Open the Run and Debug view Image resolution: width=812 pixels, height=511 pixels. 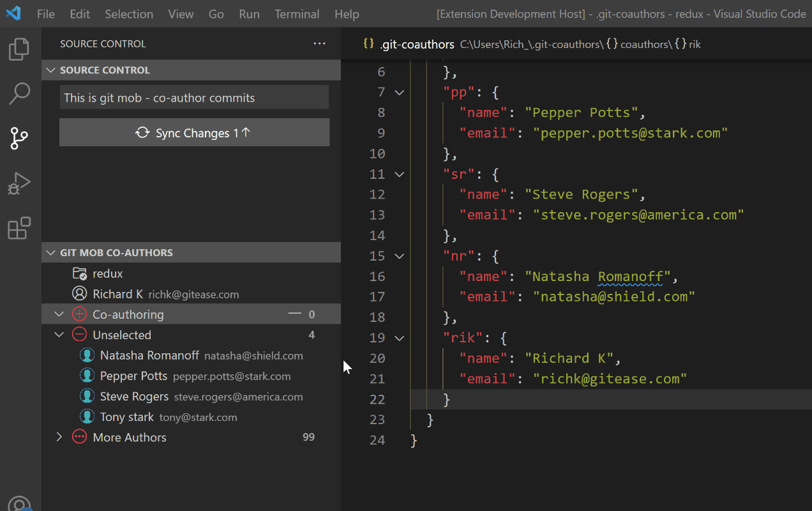pos(19,183)
